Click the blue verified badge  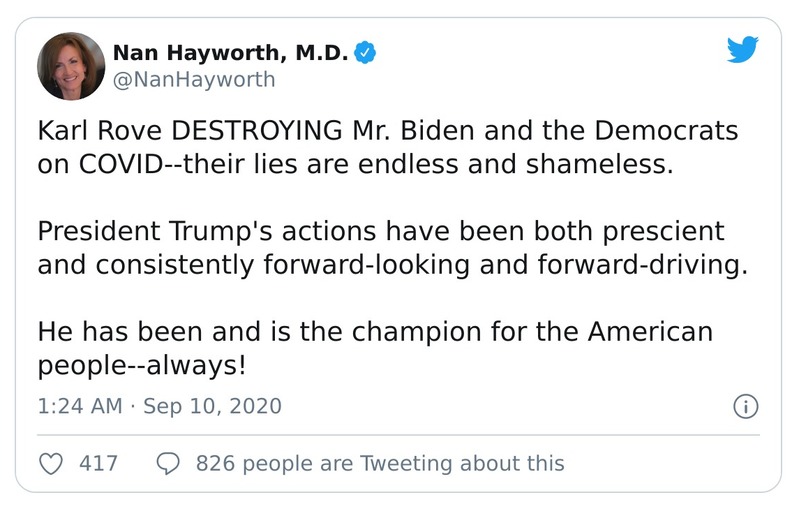pos(367,53)
